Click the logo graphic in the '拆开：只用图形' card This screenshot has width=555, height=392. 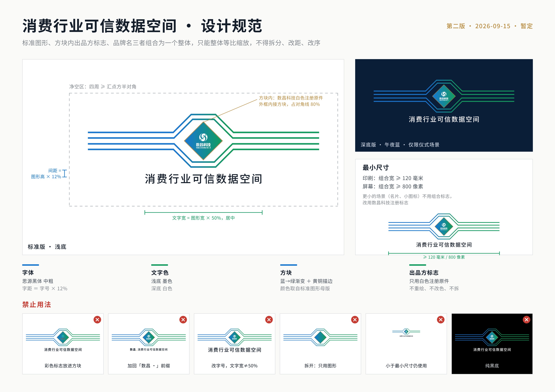tap(320, 337)
